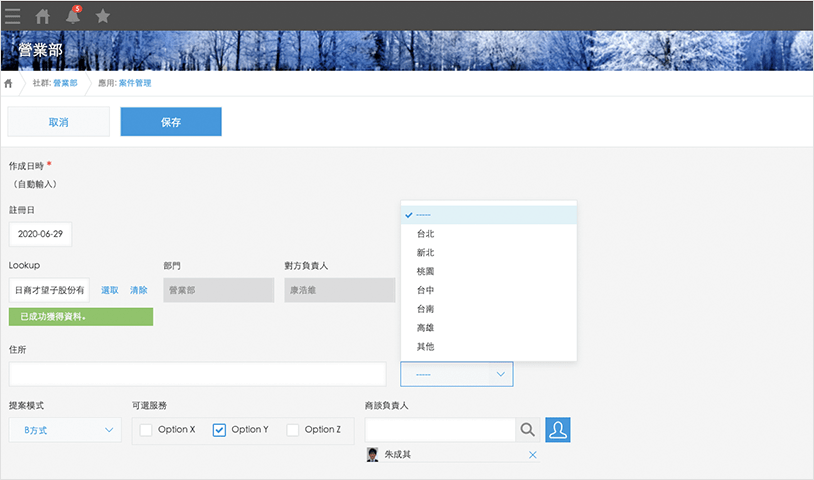Click the 註冊日 date field 2020-06-29
This screenshot has width=814, height=480.
(40, 234)
